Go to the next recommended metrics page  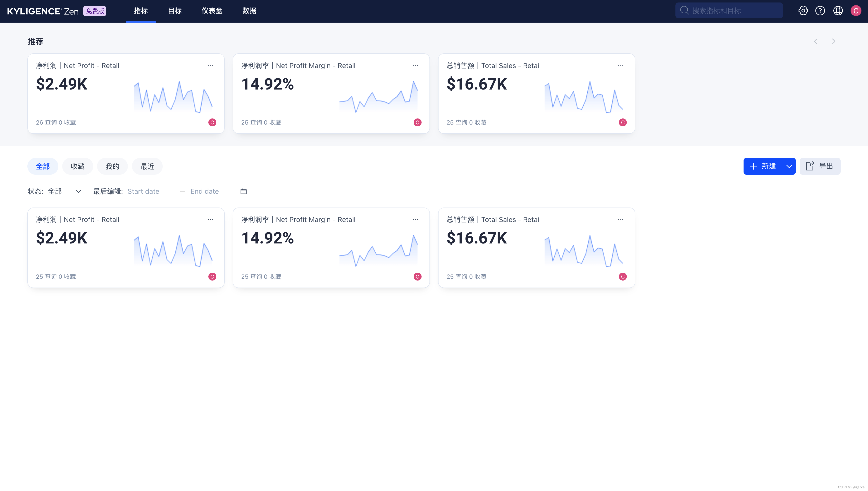click(834, 41)
